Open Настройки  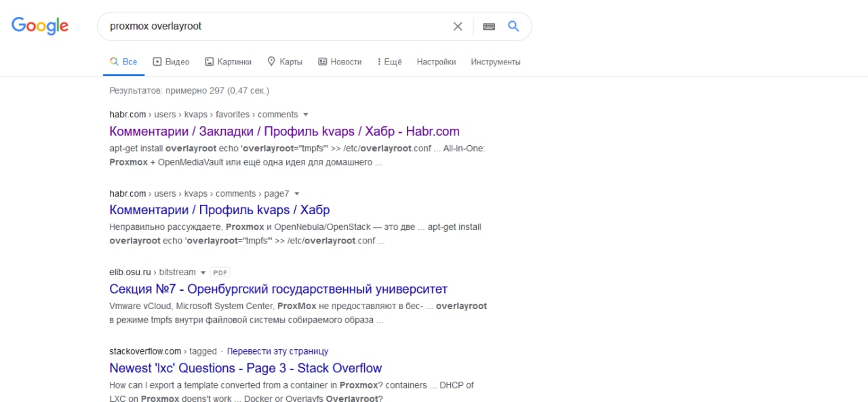436,62
